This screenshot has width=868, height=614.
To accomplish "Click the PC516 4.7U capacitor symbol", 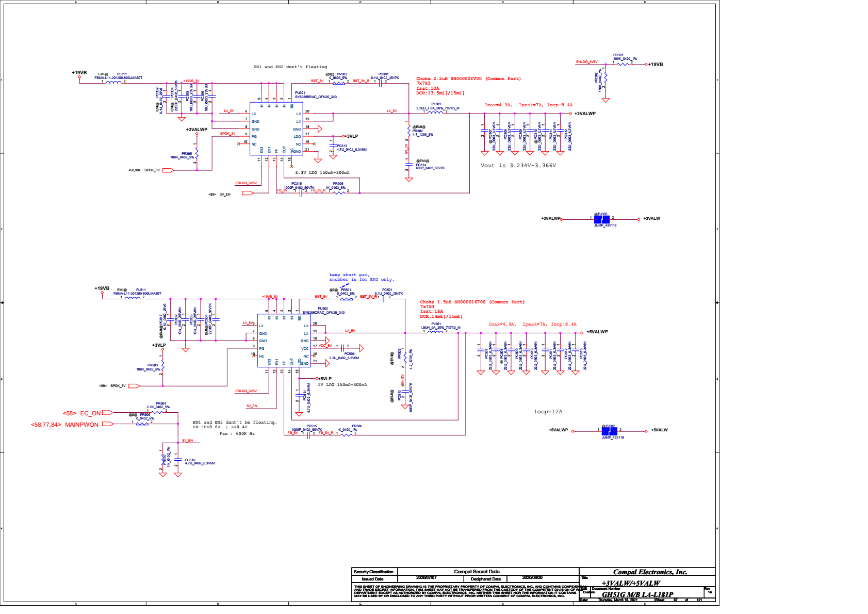I will (x=178, y=459).
